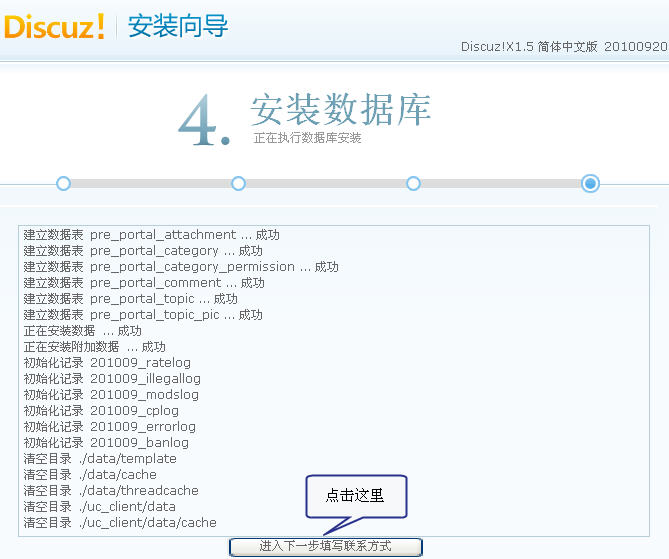This screenshot has width=669, height=559.
Task: Click the 清空目录 ./data/cache line
Action: [x=90, y=475]
